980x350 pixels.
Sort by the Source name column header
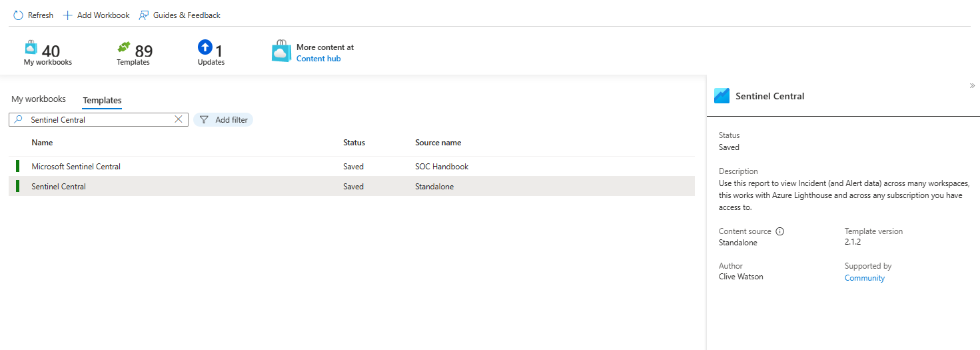(x=438, y=143)
